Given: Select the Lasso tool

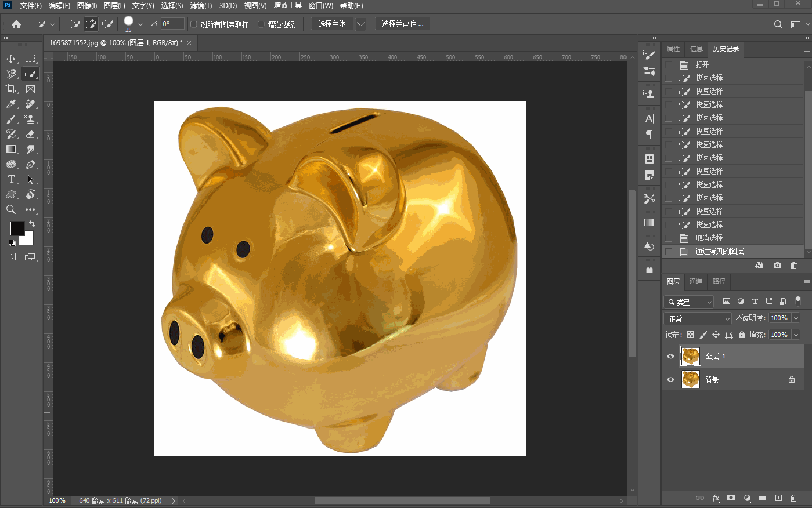Looking at the screenshot, I should point(11,74).
